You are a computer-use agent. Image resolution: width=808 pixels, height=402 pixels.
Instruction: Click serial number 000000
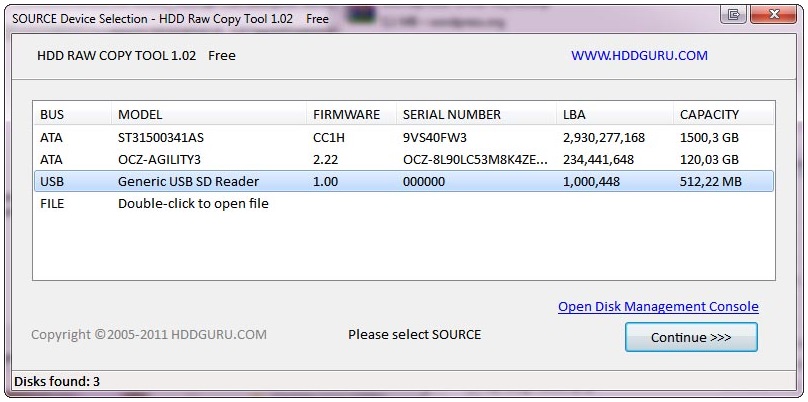tap(424, 181)
